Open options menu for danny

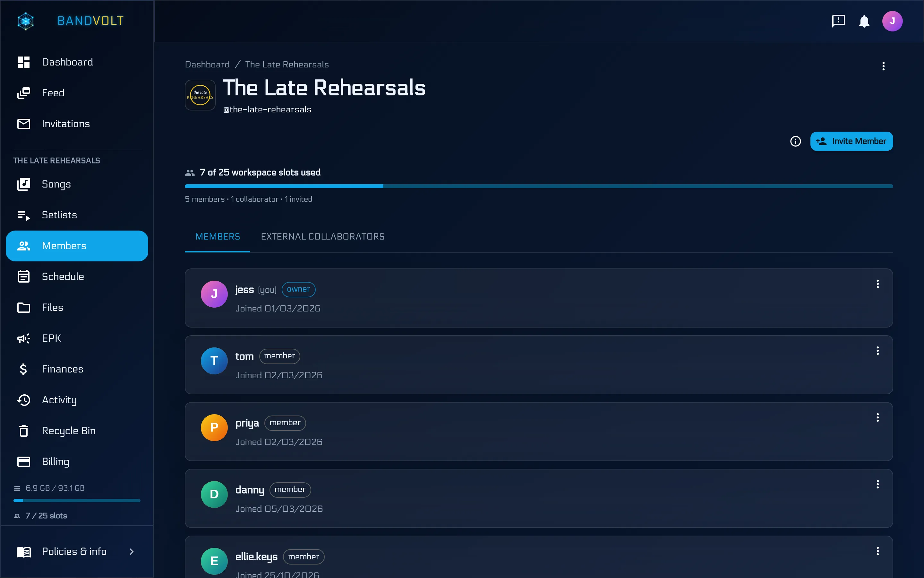pos(878,484)
